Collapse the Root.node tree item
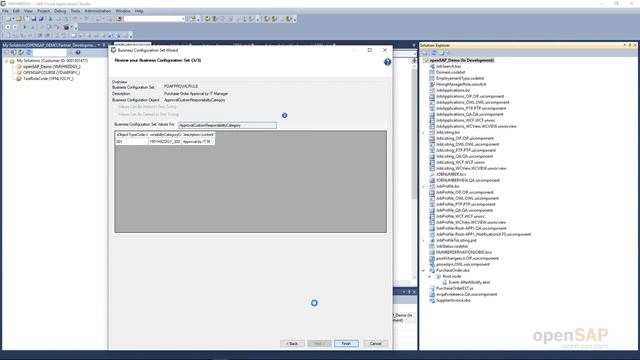This screenshot has width=640, height=360. 429,276
